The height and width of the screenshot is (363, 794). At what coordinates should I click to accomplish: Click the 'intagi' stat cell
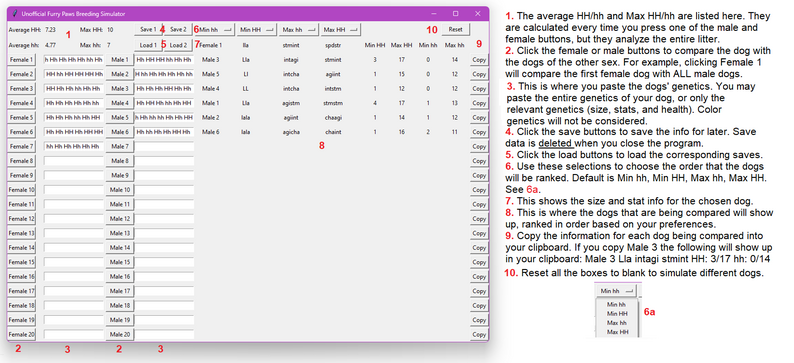(291, 60)
